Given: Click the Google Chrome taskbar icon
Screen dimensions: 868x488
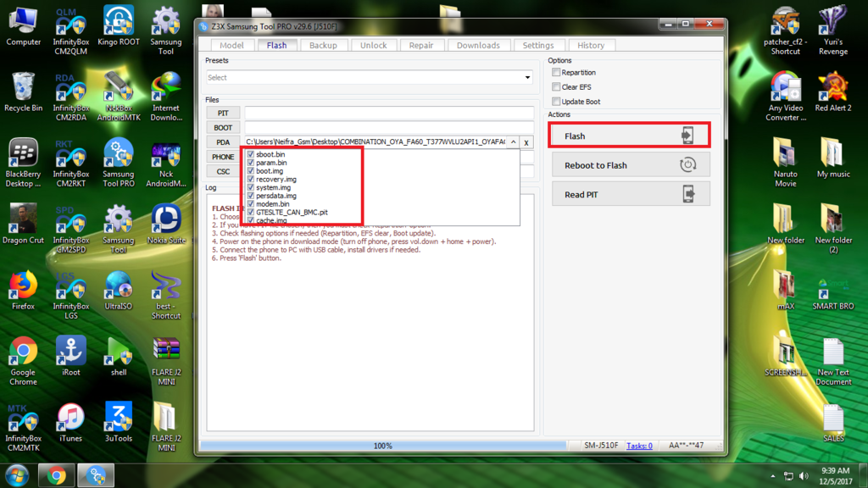Looking at the screenshot, I should pos(57,475).
